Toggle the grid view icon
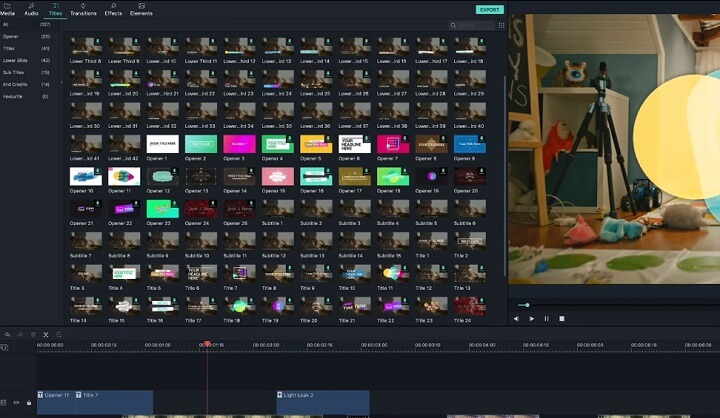The image size is (720, 418). [x=501, y=25]
